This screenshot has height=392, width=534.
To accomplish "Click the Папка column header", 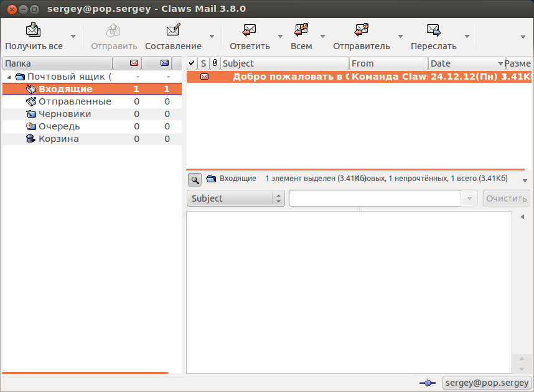I will pos(57,63).
